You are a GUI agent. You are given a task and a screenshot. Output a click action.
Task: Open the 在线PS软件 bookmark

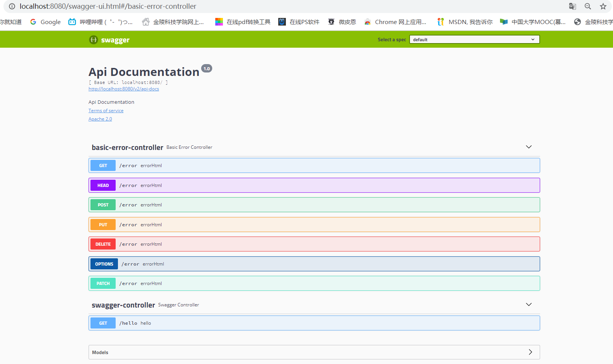[299, 22]
